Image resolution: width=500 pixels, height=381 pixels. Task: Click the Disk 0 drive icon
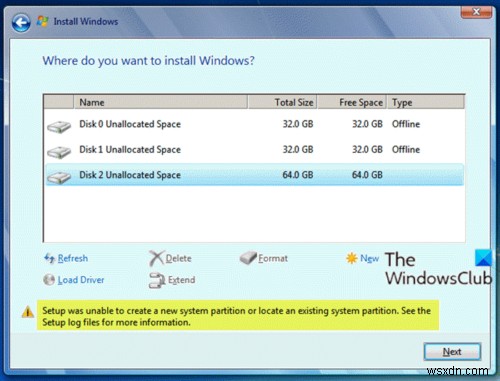coord(59,127)
